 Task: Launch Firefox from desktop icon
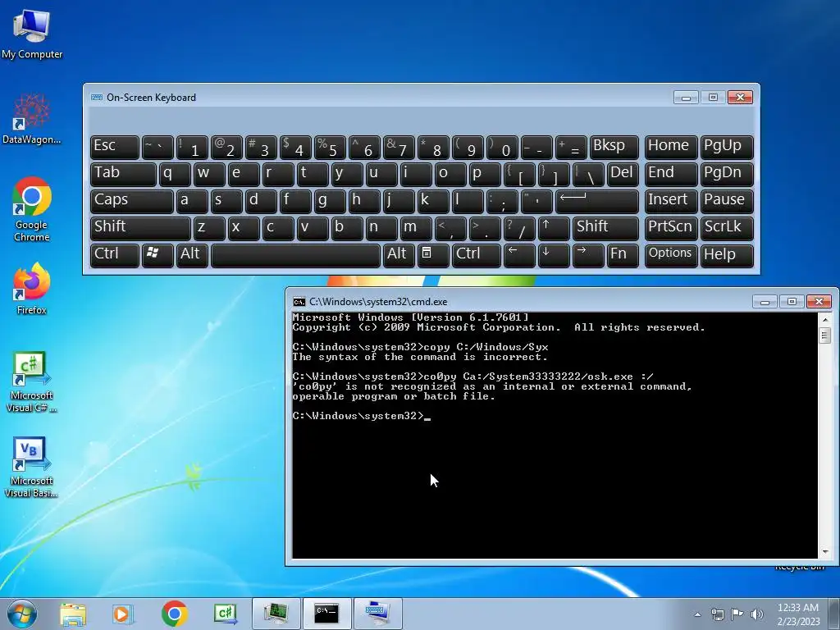click(x=32, y=288)
